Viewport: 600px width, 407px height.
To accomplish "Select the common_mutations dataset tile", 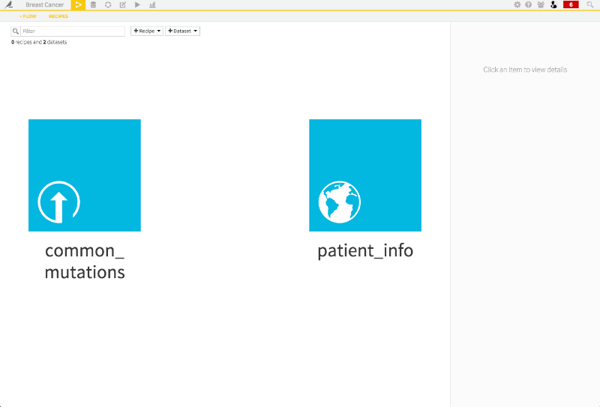I will coord(85,175).
